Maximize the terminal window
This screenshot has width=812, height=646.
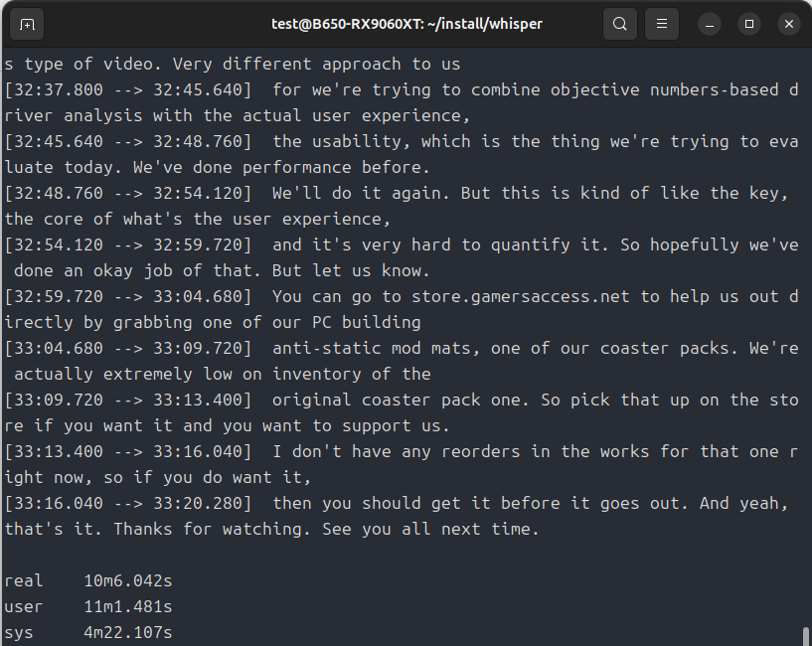click(749, 24)
